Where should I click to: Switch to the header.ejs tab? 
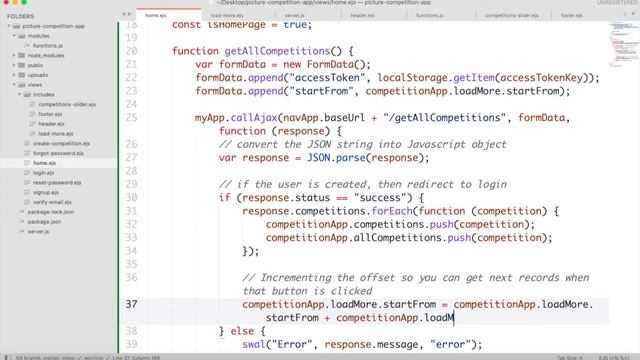373,16
